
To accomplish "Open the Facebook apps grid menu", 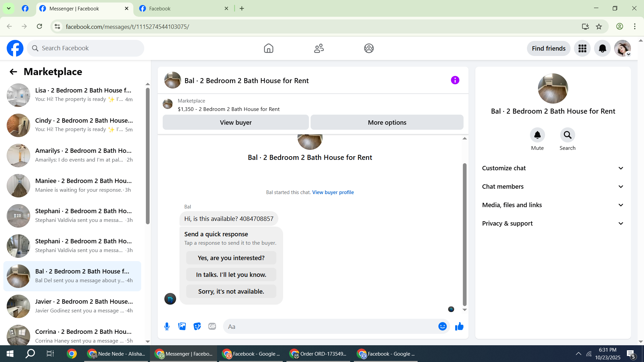I will pos(582,49).
